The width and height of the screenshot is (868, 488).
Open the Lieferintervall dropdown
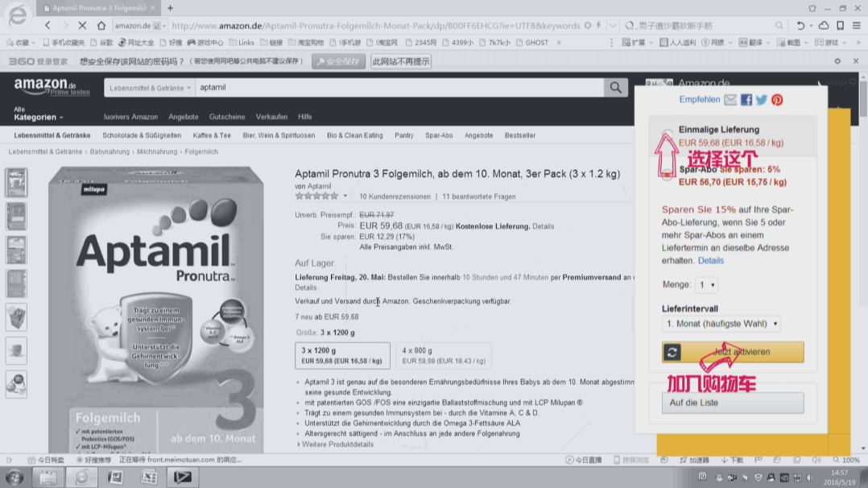(721, 324)
